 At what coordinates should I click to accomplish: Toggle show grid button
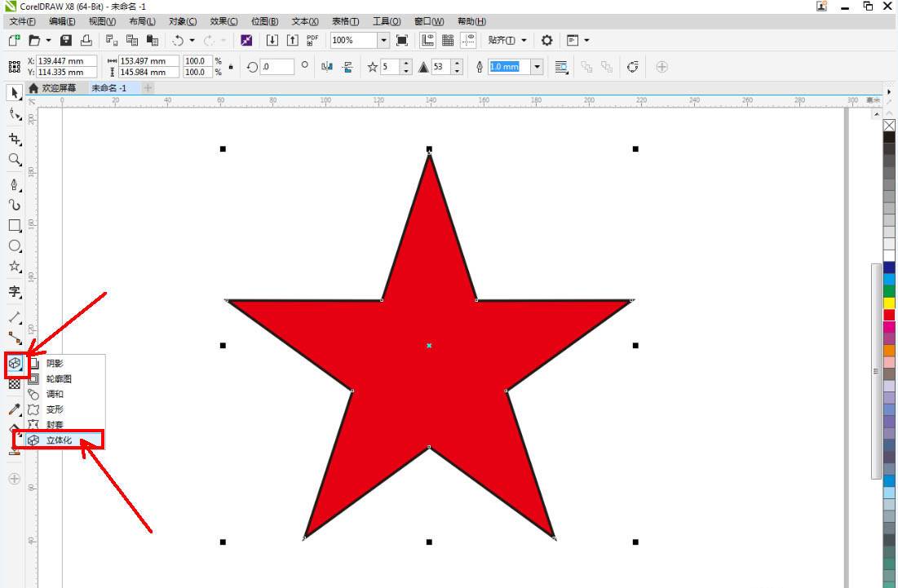click(x=448, y=40)
